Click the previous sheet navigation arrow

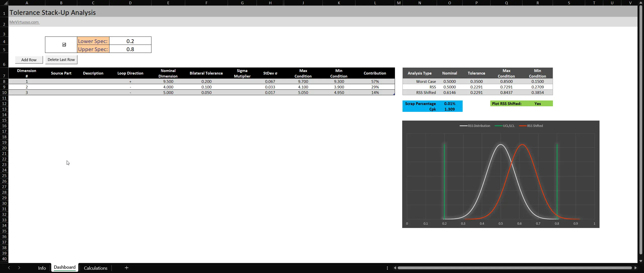coord(9,268)
